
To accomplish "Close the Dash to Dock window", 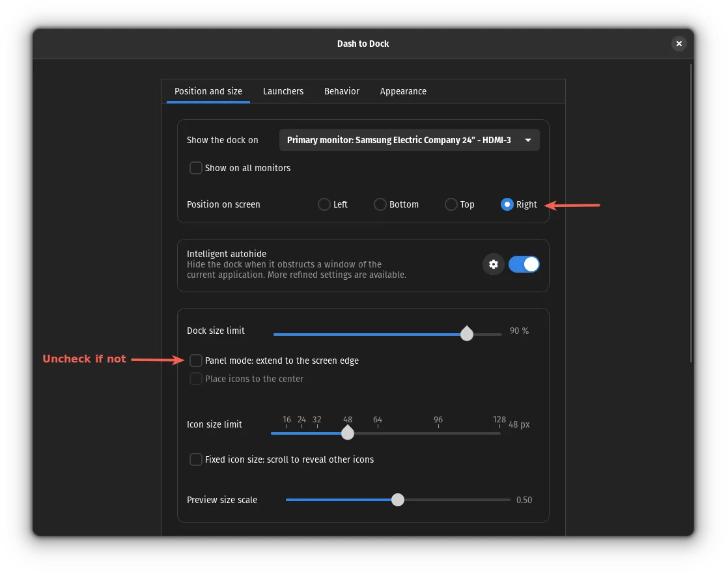I will coord(679,44).
